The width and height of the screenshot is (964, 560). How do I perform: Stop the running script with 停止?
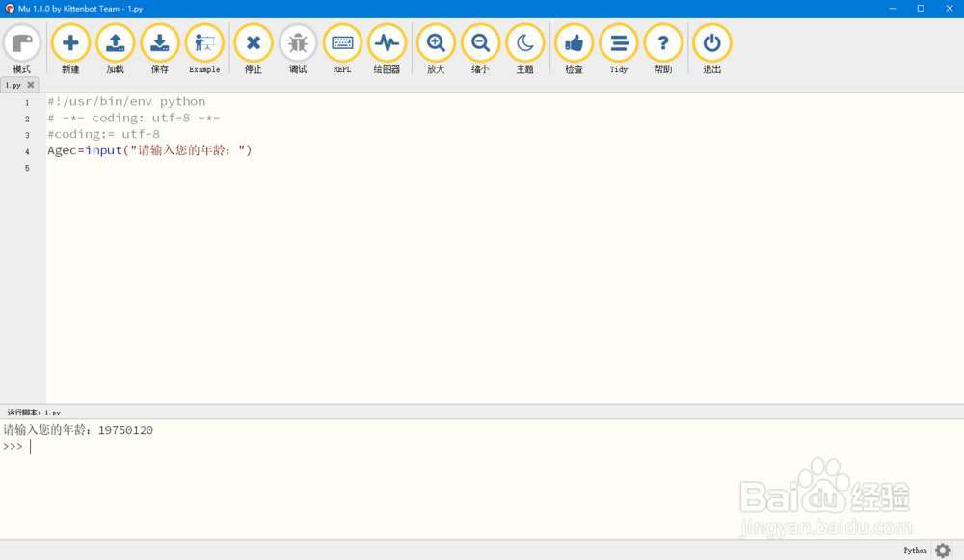coord(254,49)
